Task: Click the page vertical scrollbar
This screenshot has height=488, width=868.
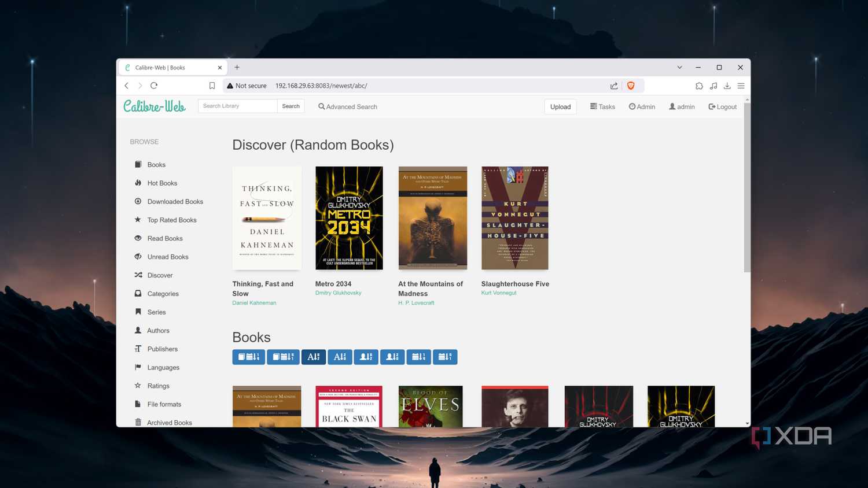Action: (x=747, y=187)
